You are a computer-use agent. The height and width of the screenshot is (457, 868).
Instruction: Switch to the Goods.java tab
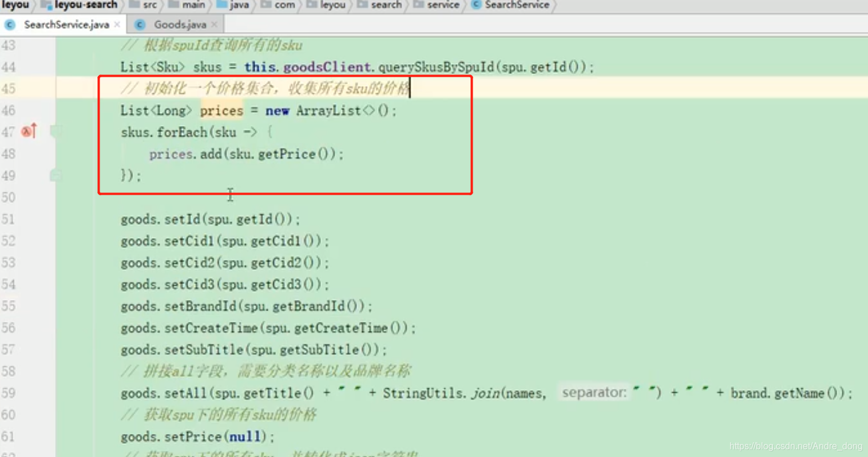coord(180,25)
